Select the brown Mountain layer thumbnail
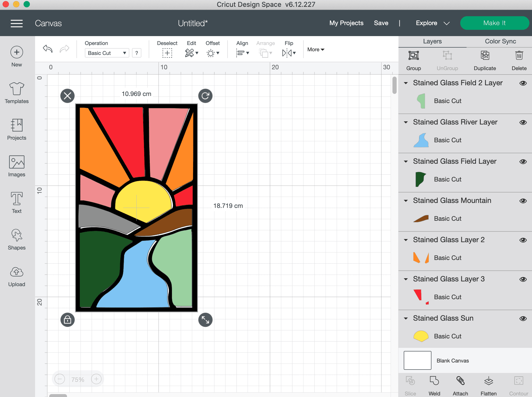Screen dimensions: 532x397 pos(421,219)
